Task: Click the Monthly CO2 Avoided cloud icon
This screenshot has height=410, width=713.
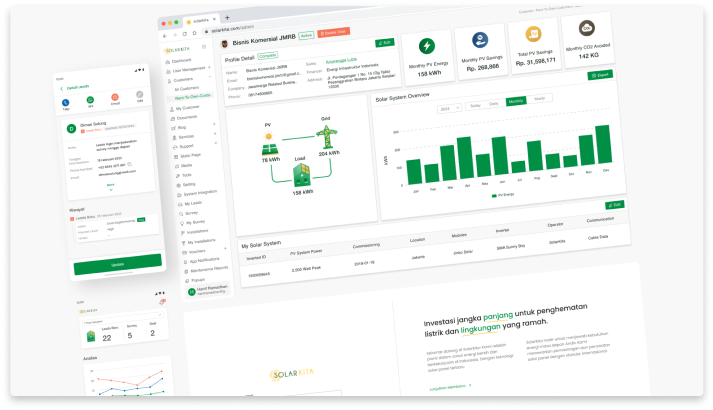Action: click(x=587, y=29)
